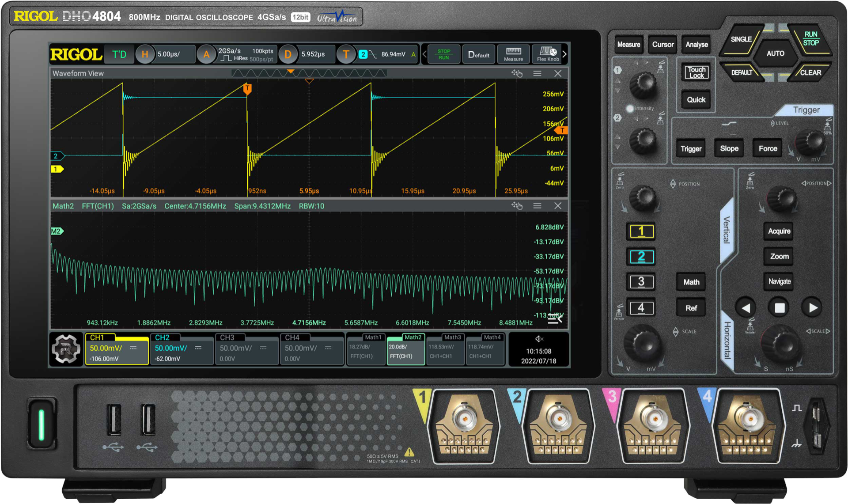
Task: Toggle the on-screen STOP RUN indicator
Action: point(444,54)
